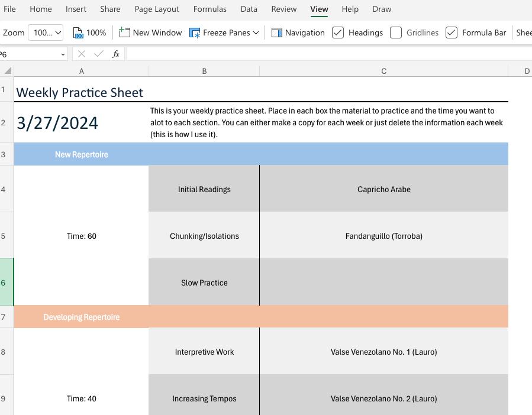
Task: Click in the formula bar input
Action: click(x=329, y=54)
